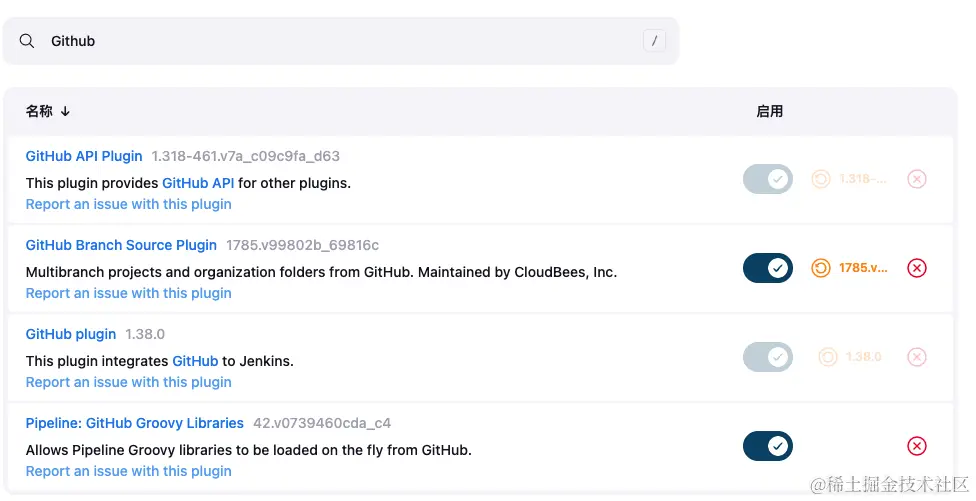
Task: Report an issue with GitHub plugin
Action: 128,382
